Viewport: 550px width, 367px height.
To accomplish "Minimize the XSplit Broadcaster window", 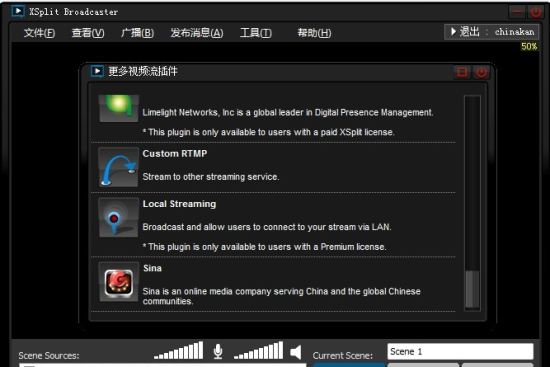I will [x=517, y=12].
